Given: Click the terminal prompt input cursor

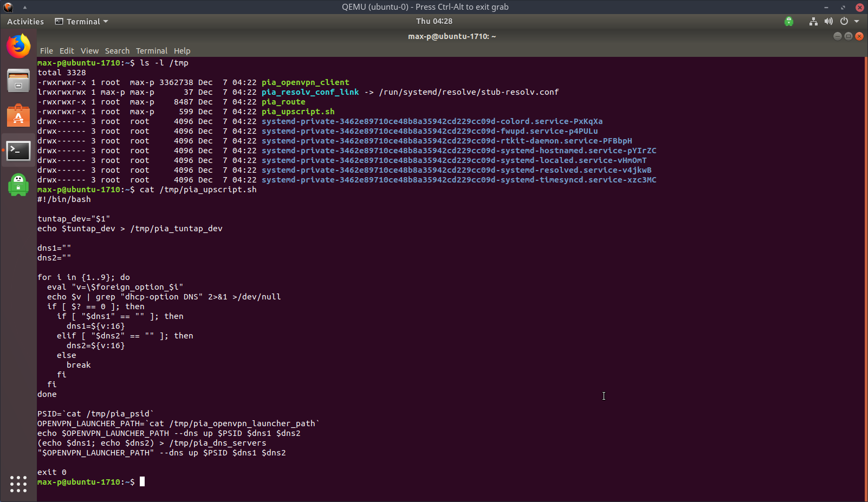Looking at the screenshot, I should click(x=142, y=482).
